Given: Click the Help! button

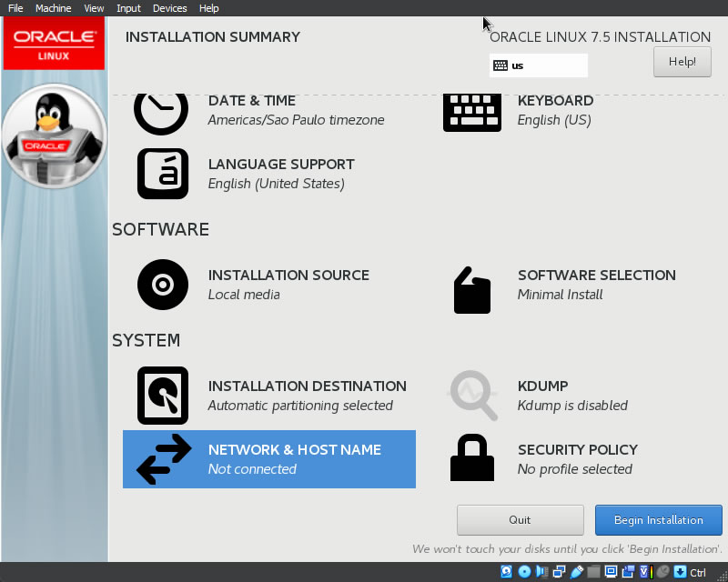Looking at the screenshot, I should click(682, 62).
